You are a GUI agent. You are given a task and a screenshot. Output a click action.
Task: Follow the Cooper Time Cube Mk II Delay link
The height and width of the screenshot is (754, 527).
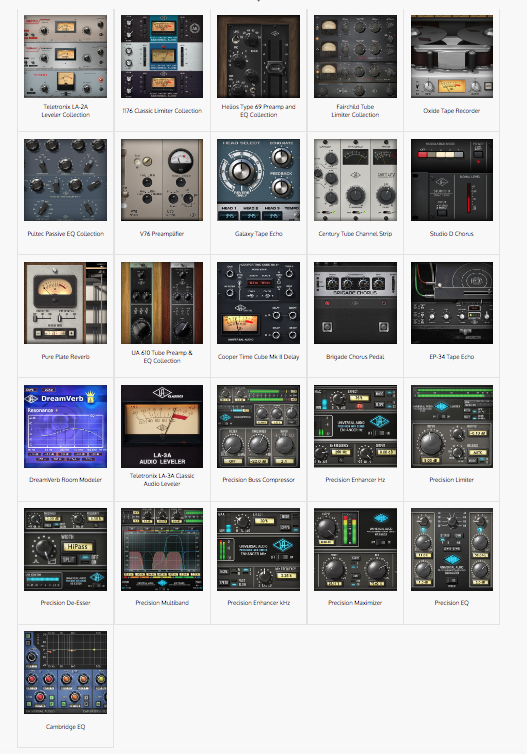pos(258,357)
